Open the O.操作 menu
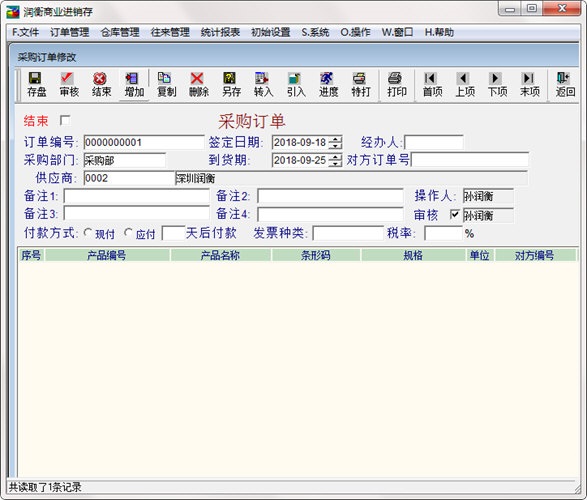The image size is (587, 500). coord(355,32)
